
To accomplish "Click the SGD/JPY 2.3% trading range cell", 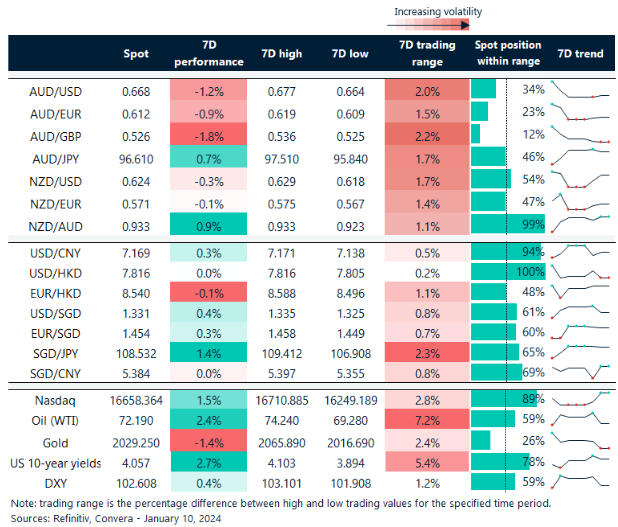I will click(x=428, y=352).
